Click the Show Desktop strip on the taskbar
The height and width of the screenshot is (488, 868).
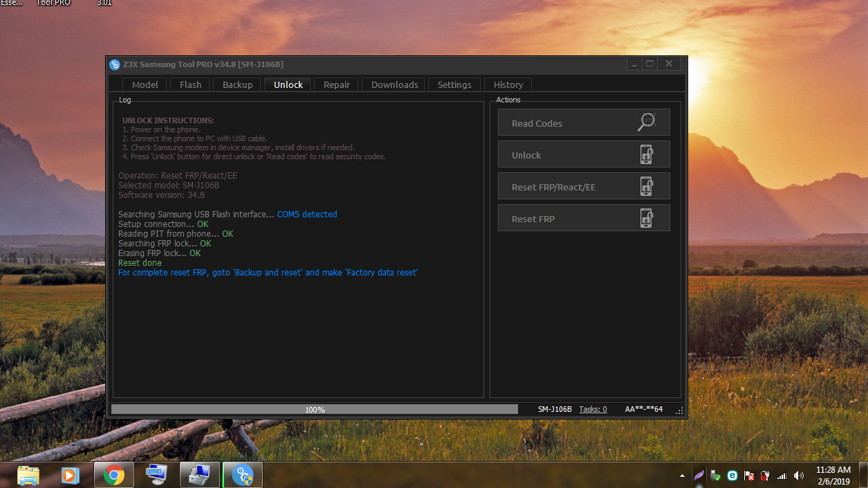pyautogui.click(x=863, y=476)
